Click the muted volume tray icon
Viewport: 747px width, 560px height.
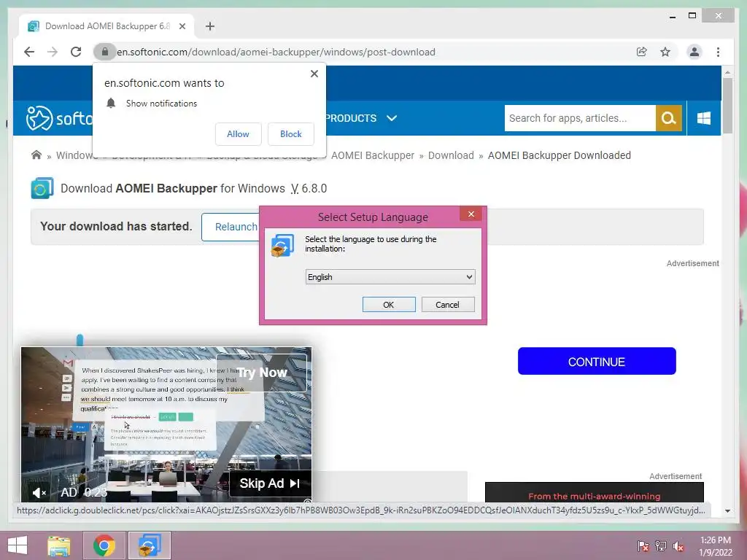[678, 546]
